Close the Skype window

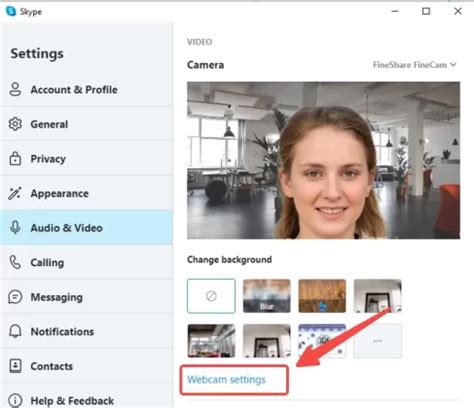point(458,11)
